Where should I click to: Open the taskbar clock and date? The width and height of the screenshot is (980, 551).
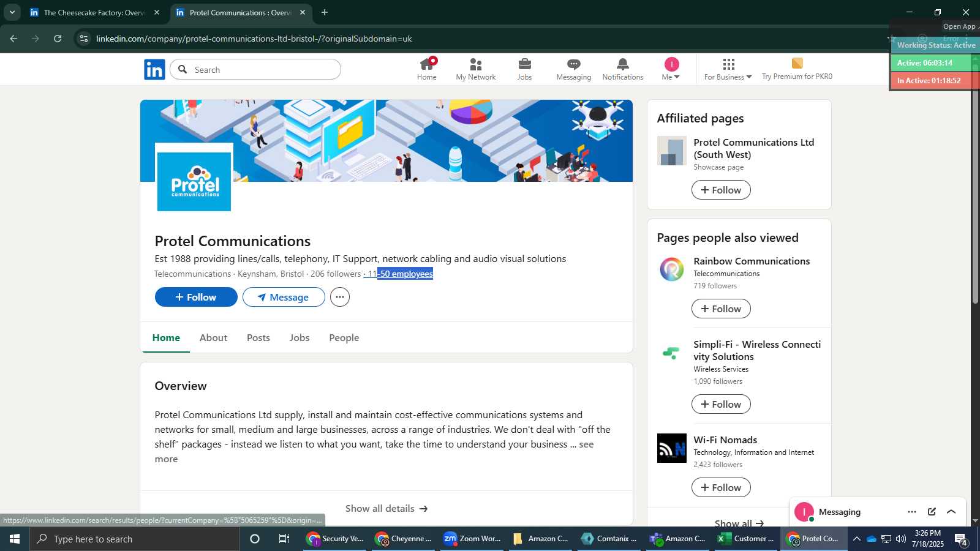pyautogui.click(x=927, y=539)
